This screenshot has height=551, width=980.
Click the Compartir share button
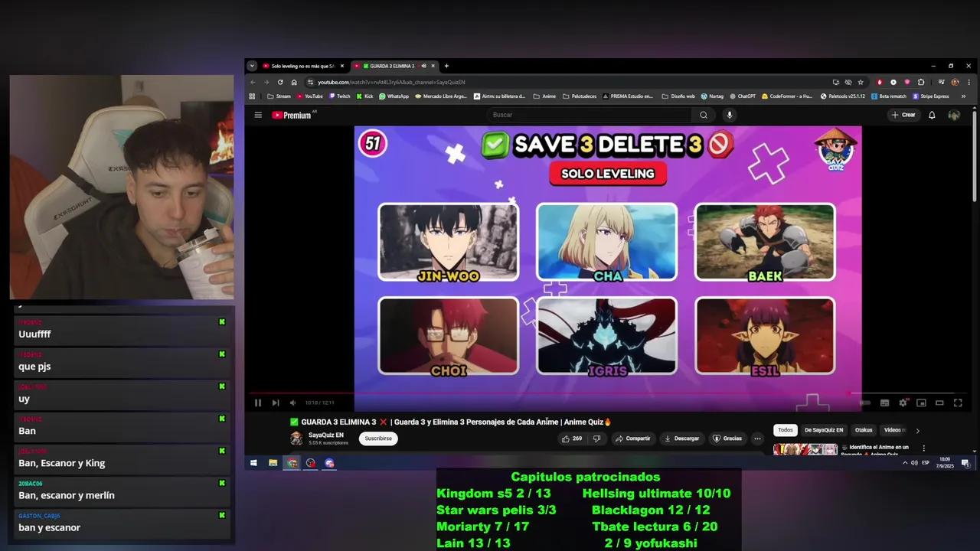632,439
